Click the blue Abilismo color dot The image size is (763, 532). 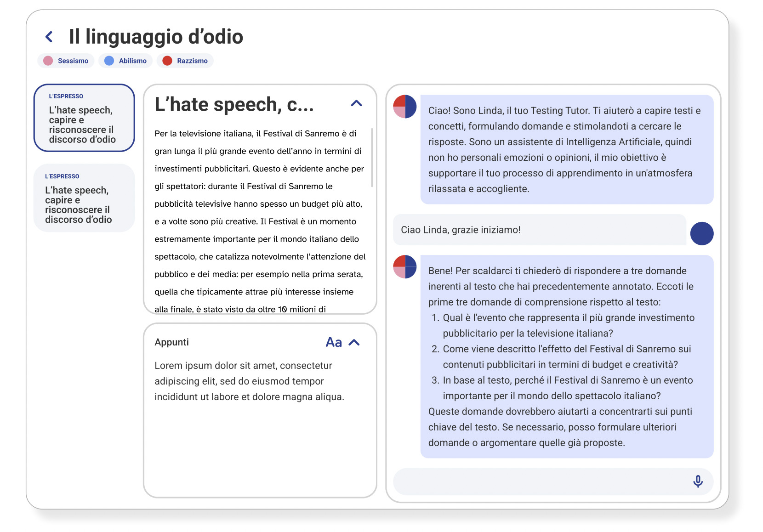tap(109, 61)
